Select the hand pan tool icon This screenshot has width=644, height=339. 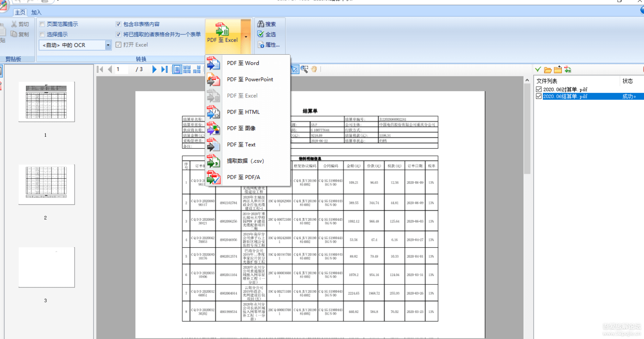click(314, 69)
